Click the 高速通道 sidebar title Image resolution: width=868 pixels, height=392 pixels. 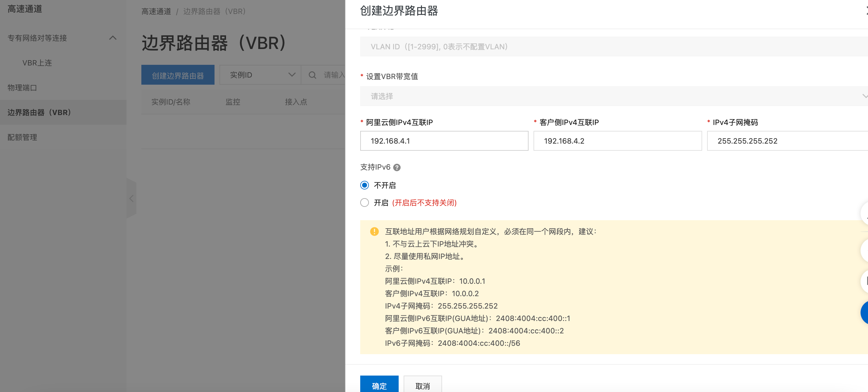(25, 9)
